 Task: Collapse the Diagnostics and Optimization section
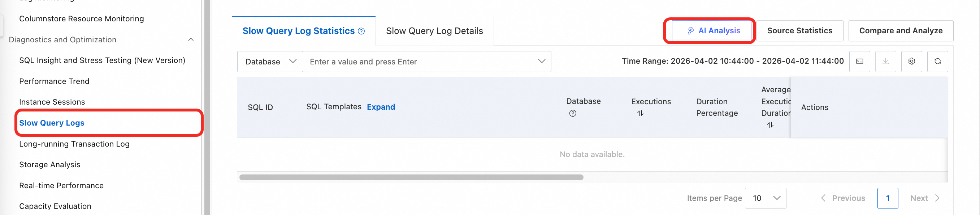[x=191, y=40]
